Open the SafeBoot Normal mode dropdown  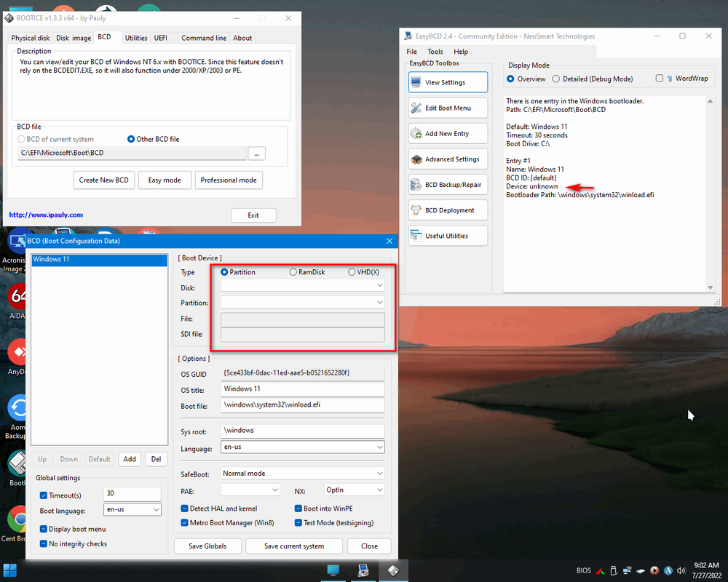303,474
